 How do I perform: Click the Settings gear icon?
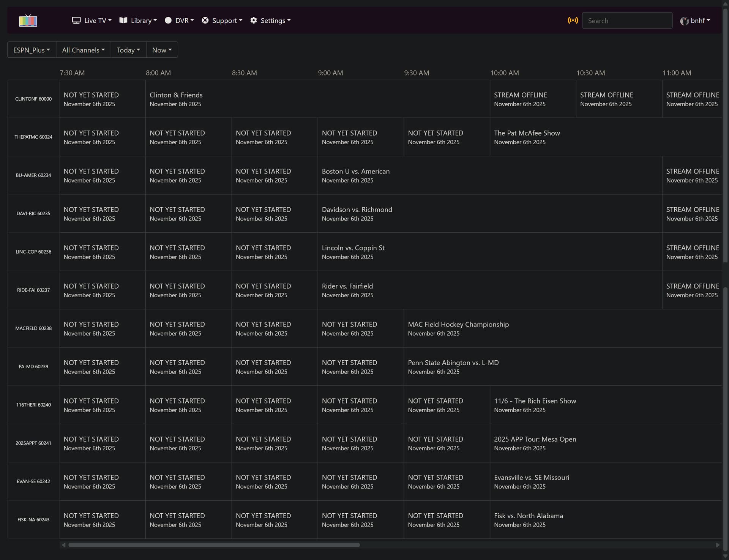[254, 21]
